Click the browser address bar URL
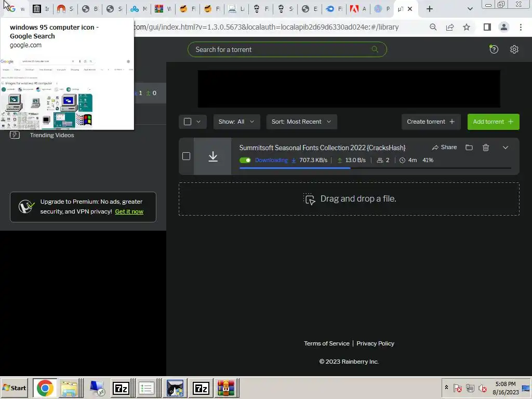 (x=267, y=27)
